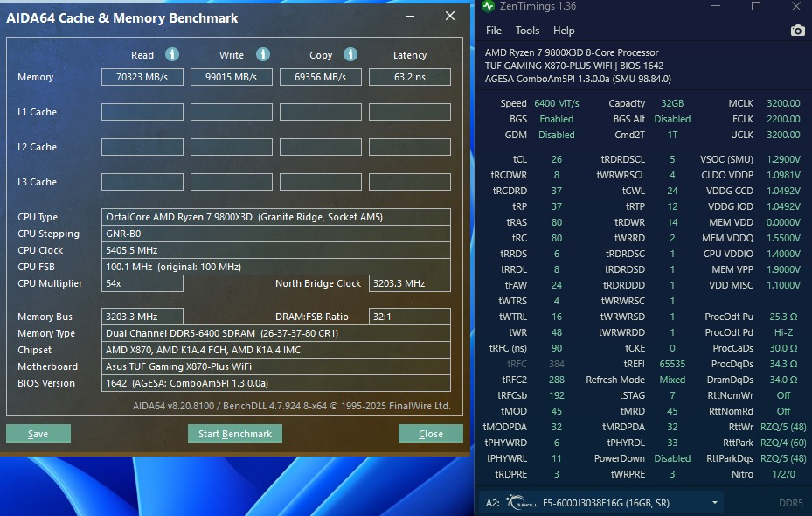Click the BGS Enabled value in ZenTimings
Viewport: 812px width, 516px height.
pos(556,119)
